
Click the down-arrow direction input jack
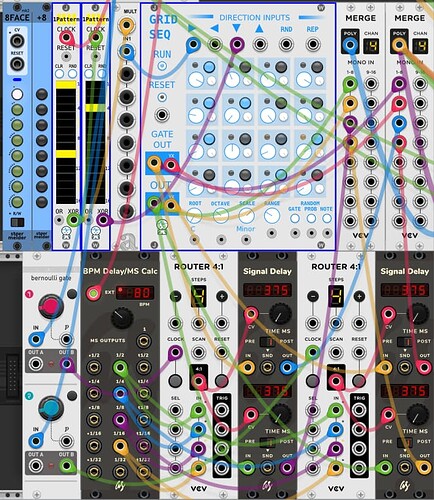click(x=237, y=44)
